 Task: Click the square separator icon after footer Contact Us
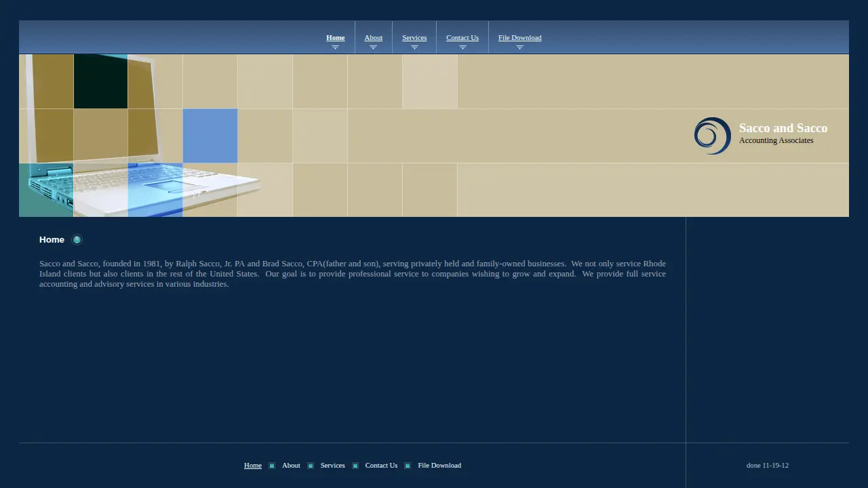pyautogui.click(x=408, y=466)
